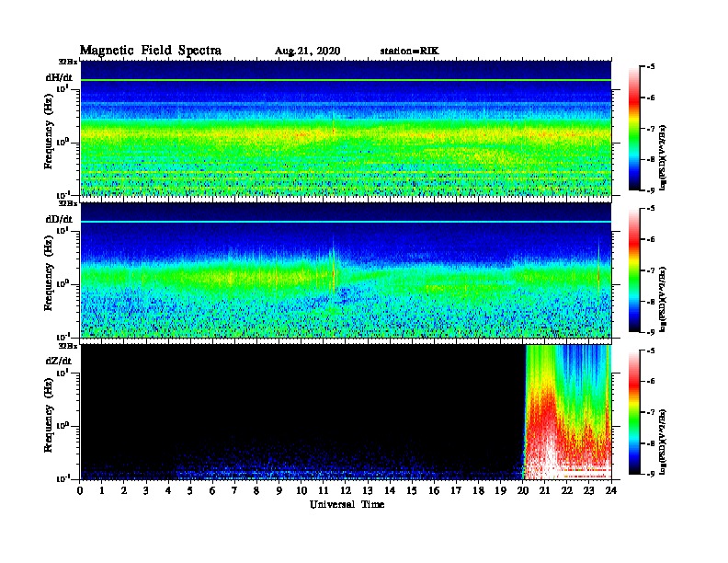This screenshot has width=728, height=563.
Task: Click the "-6" tick on dZ/dt color scale
Action: (x=651, y=381)
